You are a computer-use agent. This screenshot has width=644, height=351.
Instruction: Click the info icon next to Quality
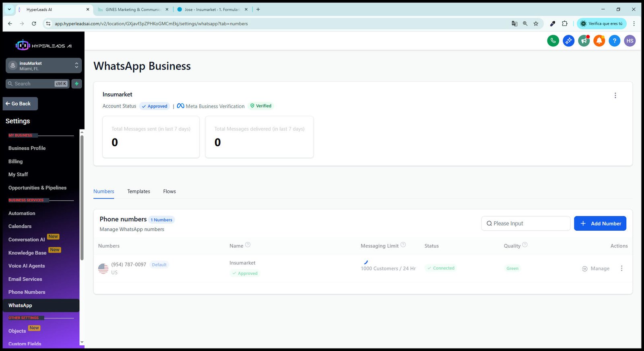click(x=525, y=245)
